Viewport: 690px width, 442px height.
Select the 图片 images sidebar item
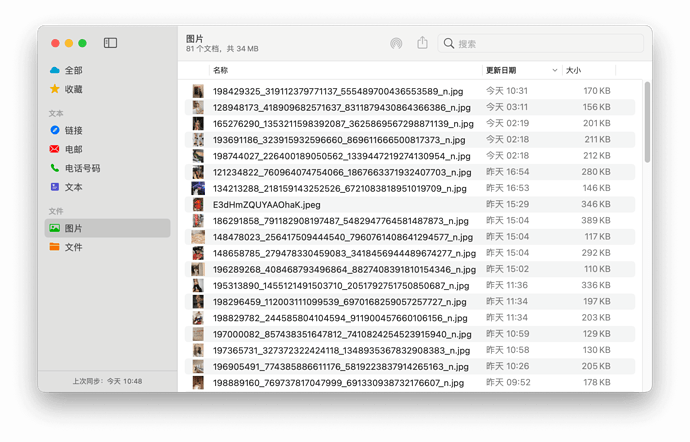[x=107, y=228]
